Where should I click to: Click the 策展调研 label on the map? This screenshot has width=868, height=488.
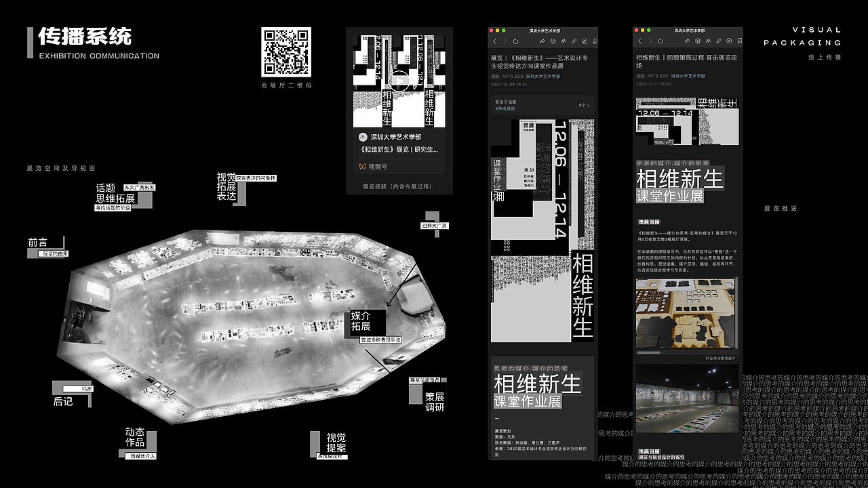point(435,402)
